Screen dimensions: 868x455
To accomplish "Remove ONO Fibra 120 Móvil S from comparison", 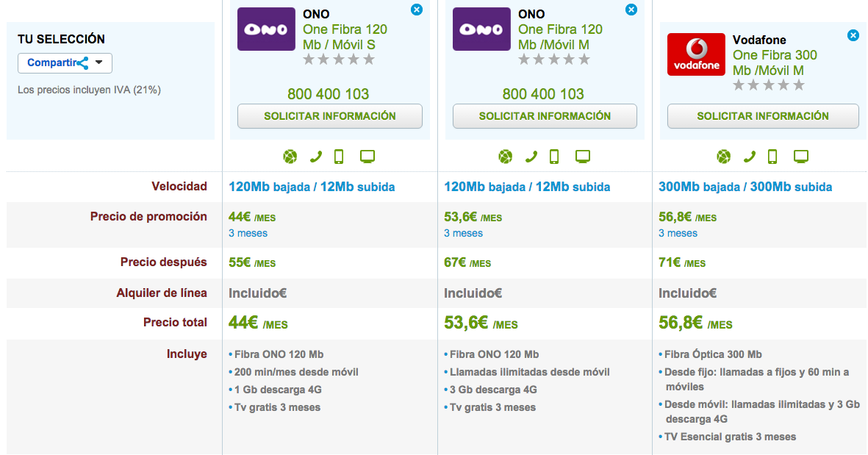I will (417, 10).
